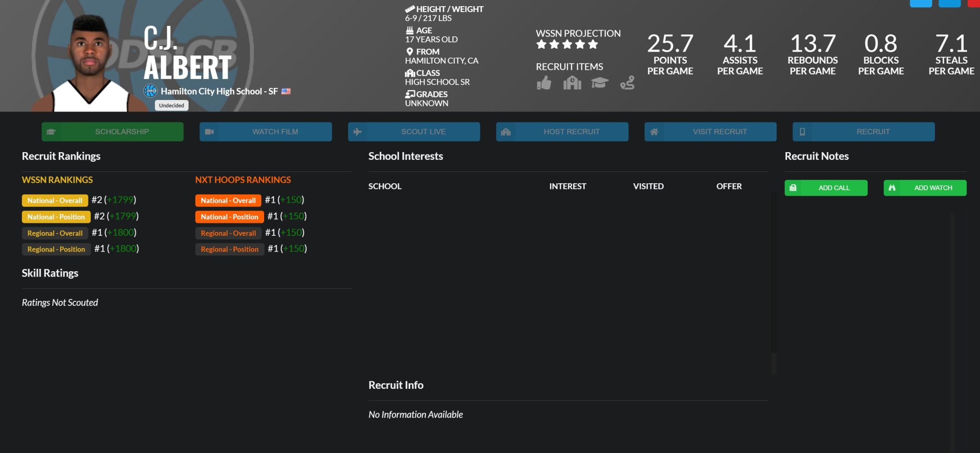Click the airplane icon on Scout Live
Screen dimensions: 980x453
click(357, 132)
